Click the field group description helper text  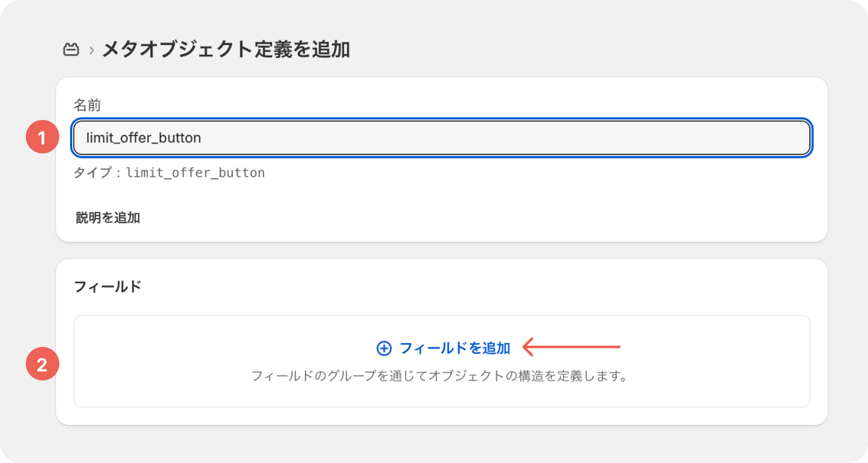pos(439,375)
